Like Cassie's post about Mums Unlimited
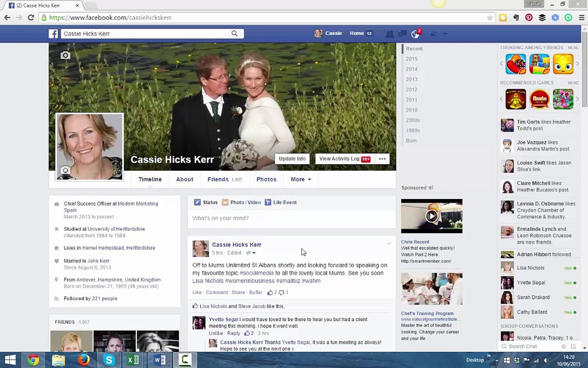The width and height of the screenshot is (588, 368). [x=197, y=292]
